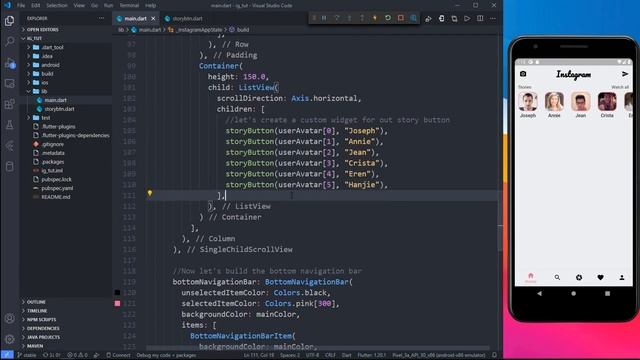Tap Home icon in emulator bottom bar
The height and width of the screenshot is (360, 640).
tap(531, 278)
